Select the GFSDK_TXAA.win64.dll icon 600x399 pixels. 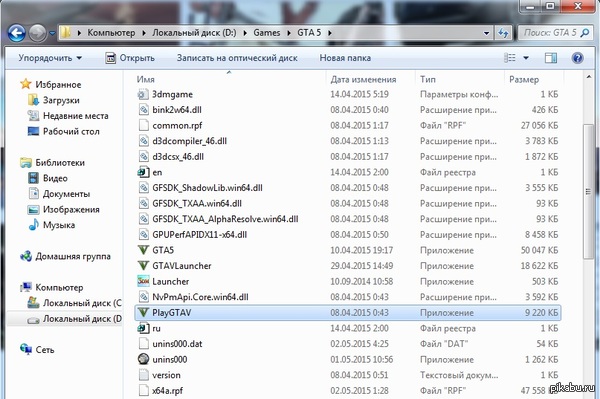click(143, 204)
